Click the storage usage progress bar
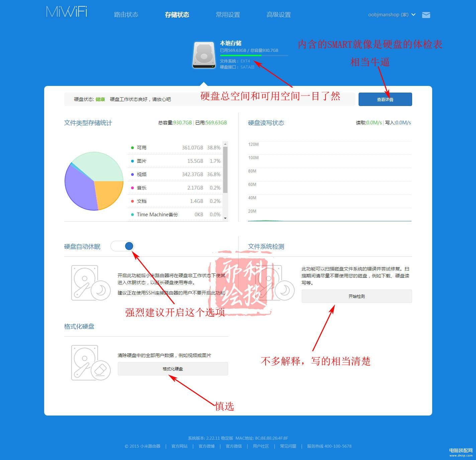 tap(254, 55)
